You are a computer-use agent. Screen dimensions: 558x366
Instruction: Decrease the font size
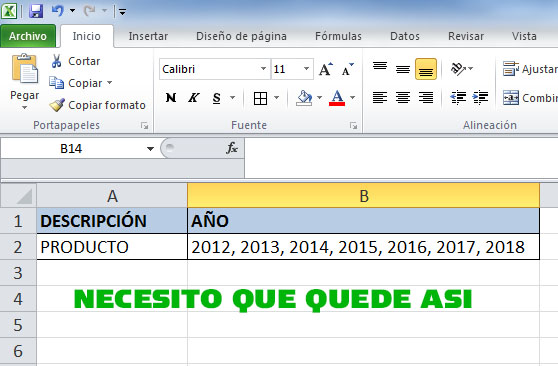click(347, 69)
